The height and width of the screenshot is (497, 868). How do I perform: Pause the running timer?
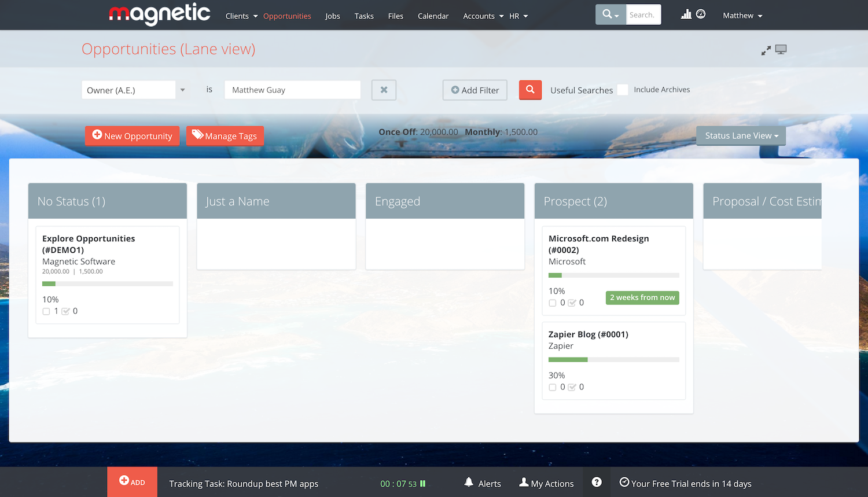(423, 484)
